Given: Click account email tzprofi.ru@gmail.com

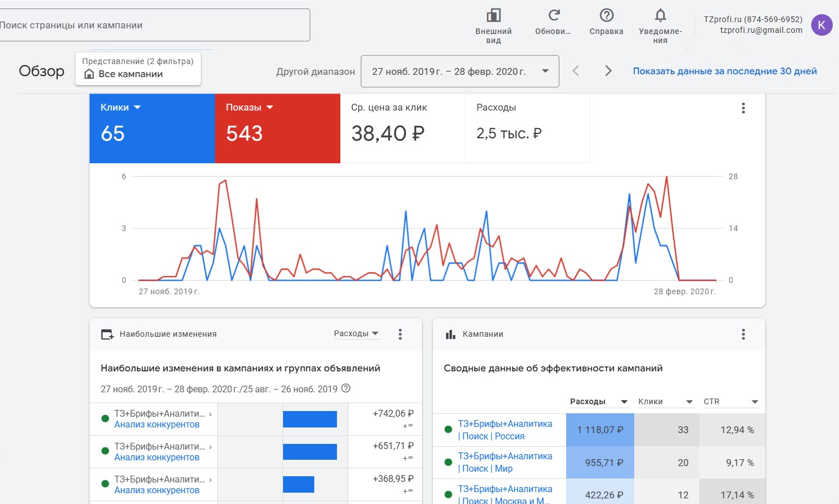Looking at the screenshot, I should click(761, 30).
